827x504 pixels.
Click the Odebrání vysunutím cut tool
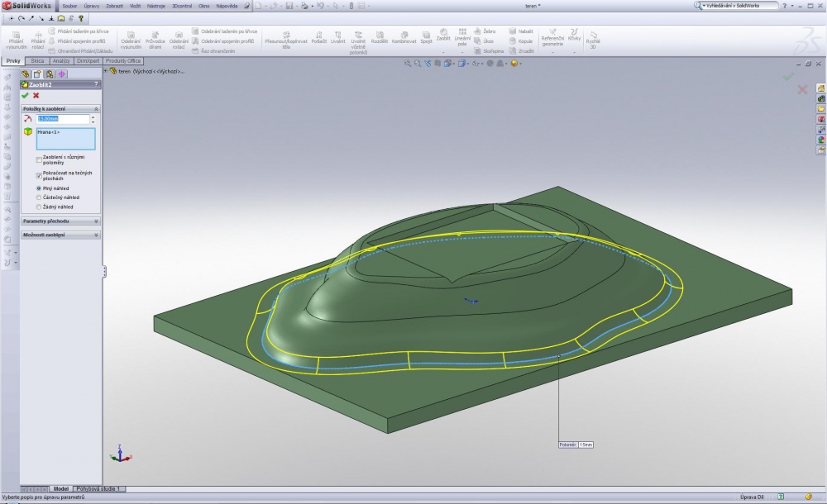[131, 40]
